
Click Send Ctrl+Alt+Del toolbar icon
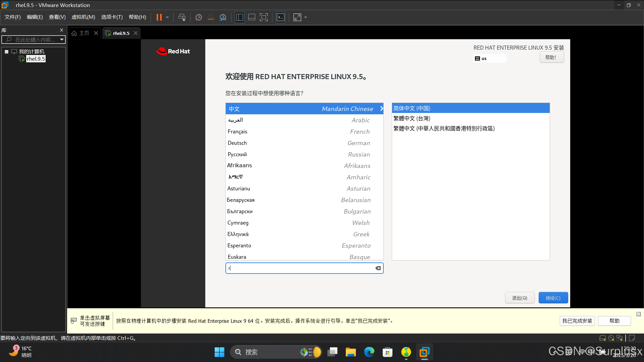tap(182, 17)
